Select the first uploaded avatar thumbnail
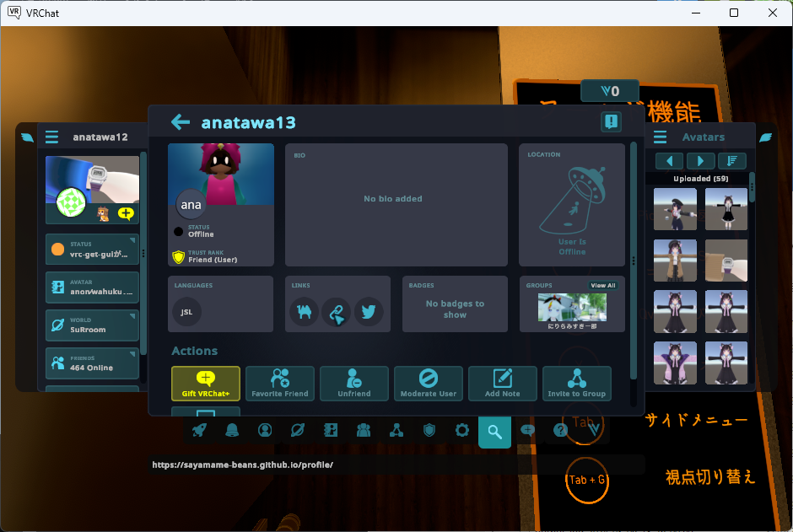This screenshot has height=532, width=793. coord(675,209)
